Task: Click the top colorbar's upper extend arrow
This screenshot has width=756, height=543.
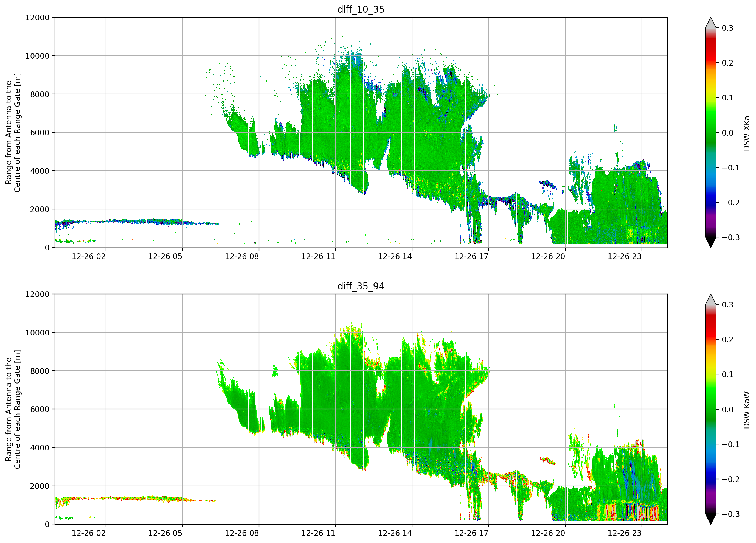Action: coord(711,23)
